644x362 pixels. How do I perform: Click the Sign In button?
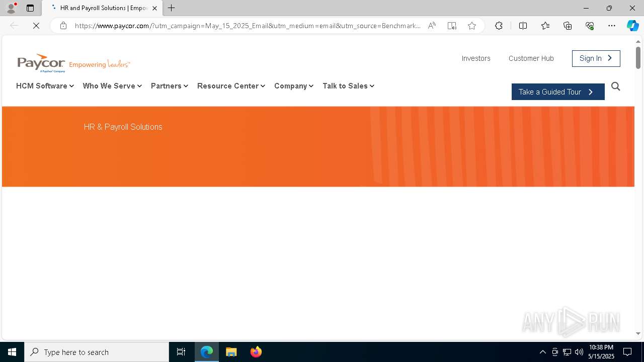tap(596, 58)
